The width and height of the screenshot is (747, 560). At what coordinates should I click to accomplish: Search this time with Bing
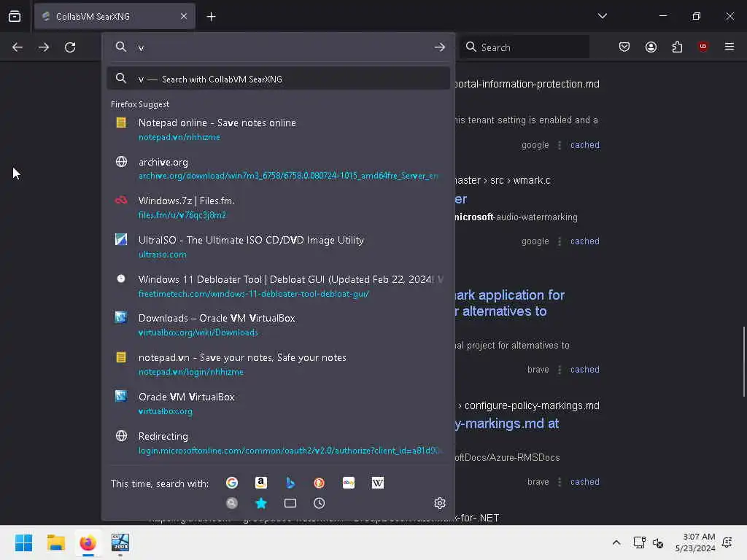[x=290, y=483]
